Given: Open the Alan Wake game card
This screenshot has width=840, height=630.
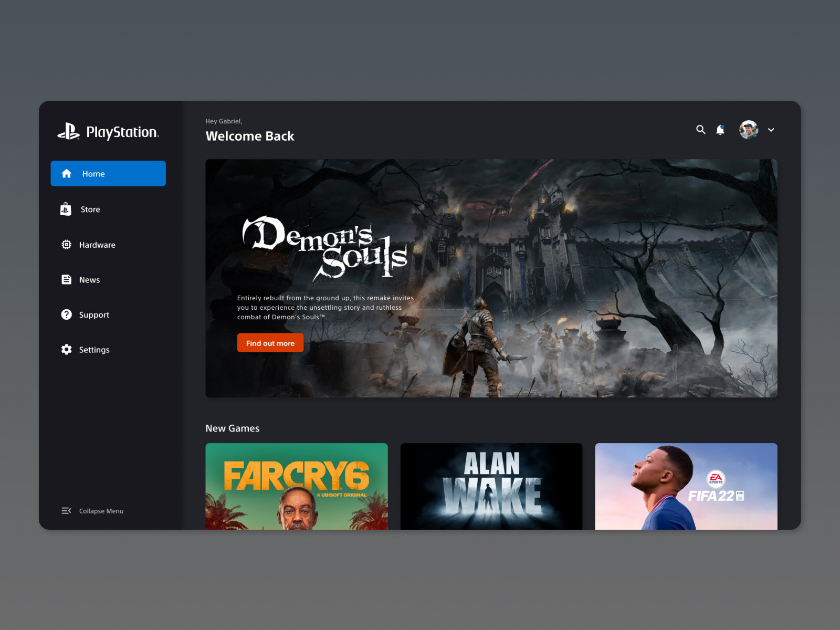Looking at the screenshot, I should point(491,486).
